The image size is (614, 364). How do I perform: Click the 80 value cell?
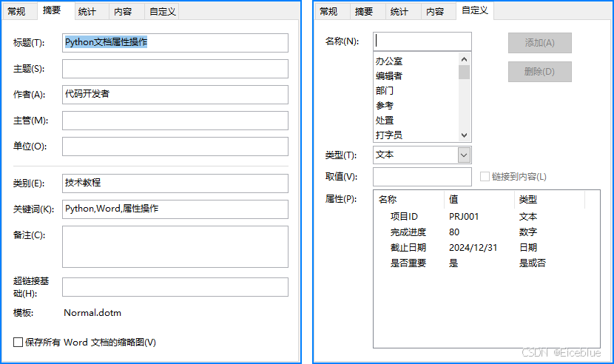tap(454, 232)
